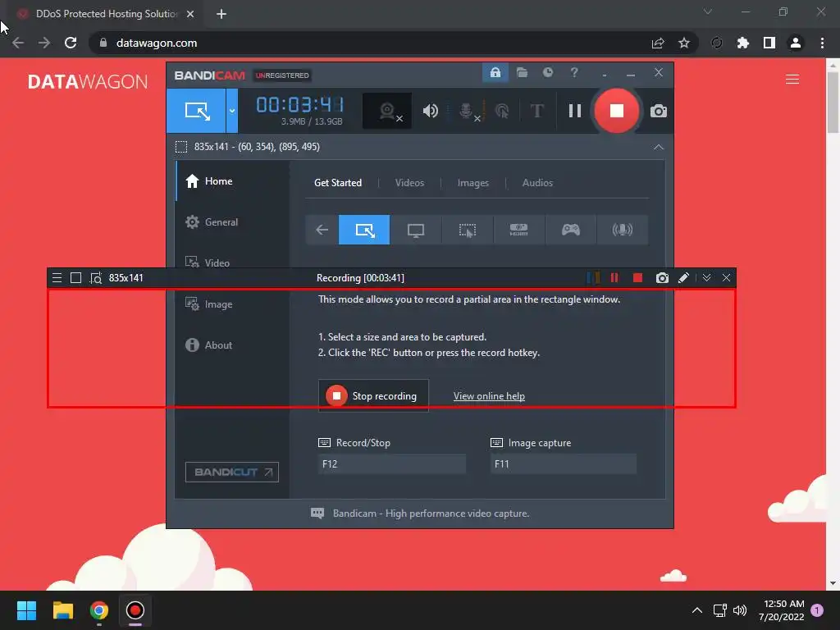This screenshot has height=630, width=840.
Task: Select the HDMI device recording mode tile
Action: click(x=518, y=230)
